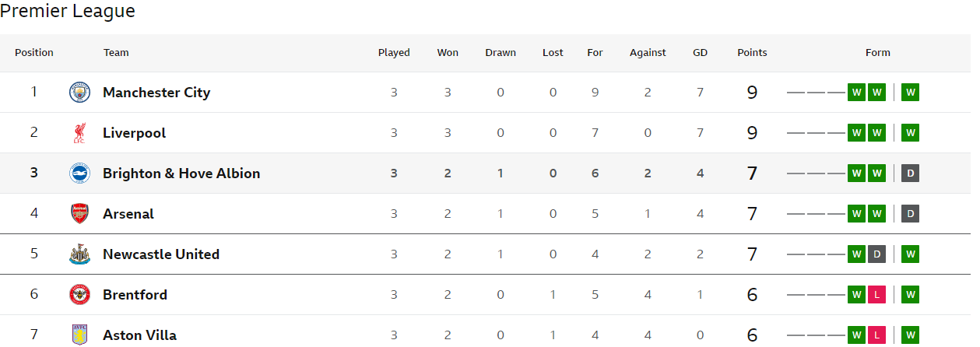Click the Manchester City club crest

coord(79,93)
